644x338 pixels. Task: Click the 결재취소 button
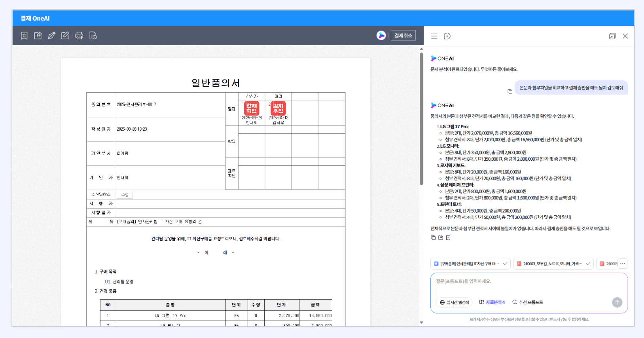point(403,36)
